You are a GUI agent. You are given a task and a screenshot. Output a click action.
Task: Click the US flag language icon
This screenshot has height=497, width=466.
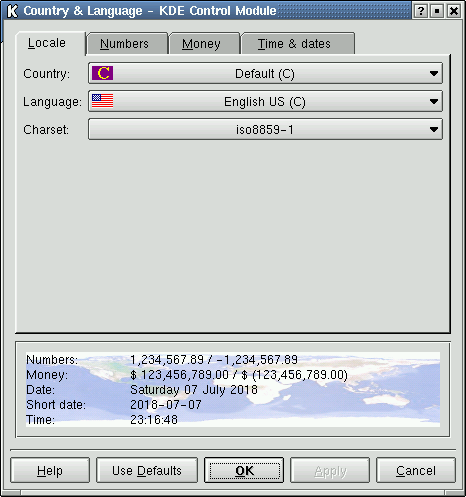(x=103, y=101)
